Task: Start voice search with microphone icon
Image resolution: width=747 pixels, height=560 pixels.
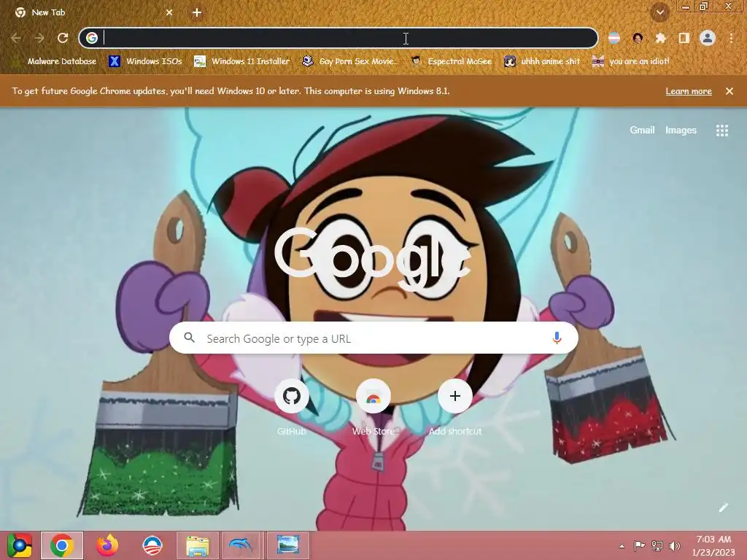Action: (x=557, y=338)
